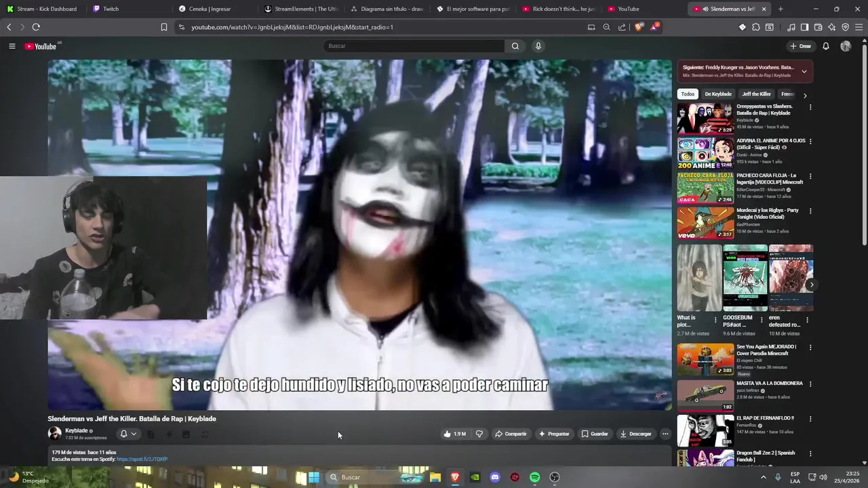Viewport: 868px width, 488px height.
Task: Open See You Again MEJORADO thumbnail
Action: pyautogui.click(x=705, y=360)
